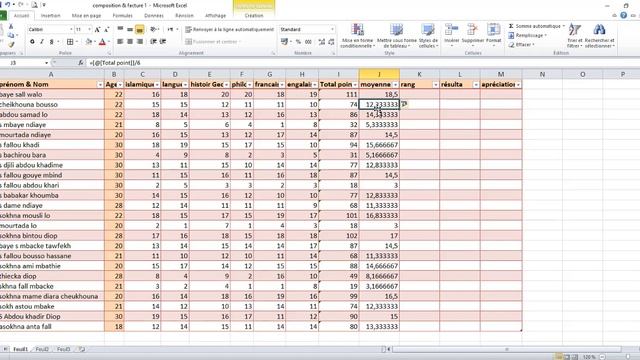Screen dimensions: 640x360
Task: Click the horizontal scrollbar thumb
Action: (507, 349)
